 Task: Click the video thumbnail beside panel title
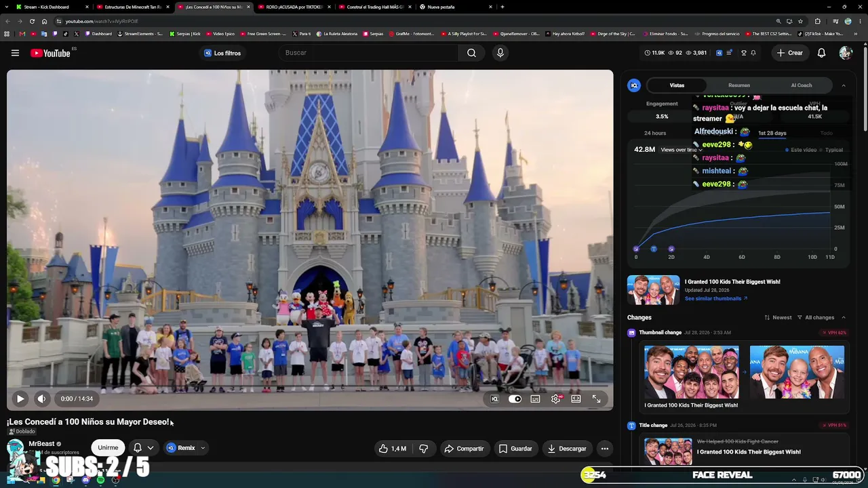(653, 290)
